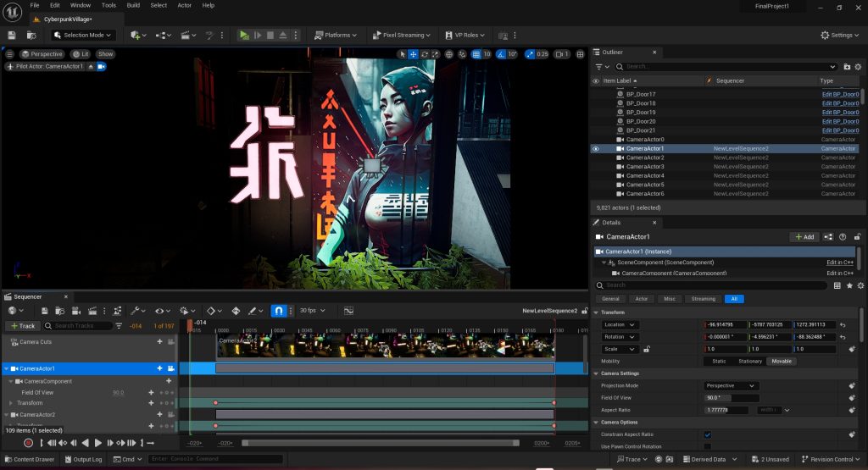Screen dimensions: 868x470
Task: Click the Sequencer add Track button
Action: [x=23, y=326]
